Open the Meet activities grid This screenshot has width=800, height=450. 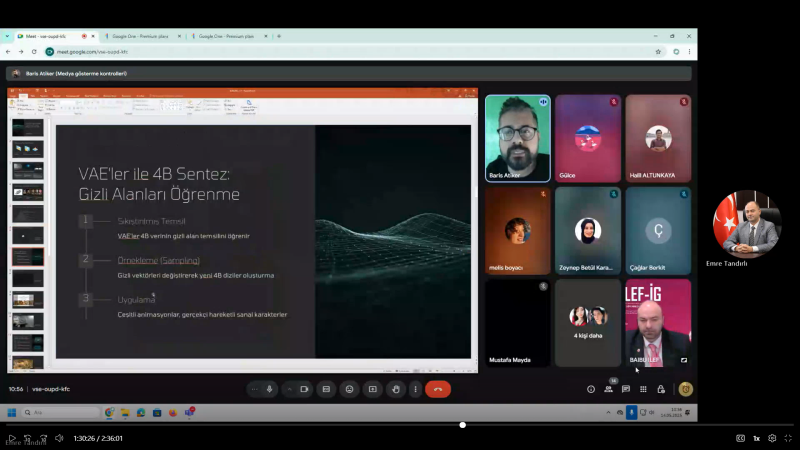[643, 389]
